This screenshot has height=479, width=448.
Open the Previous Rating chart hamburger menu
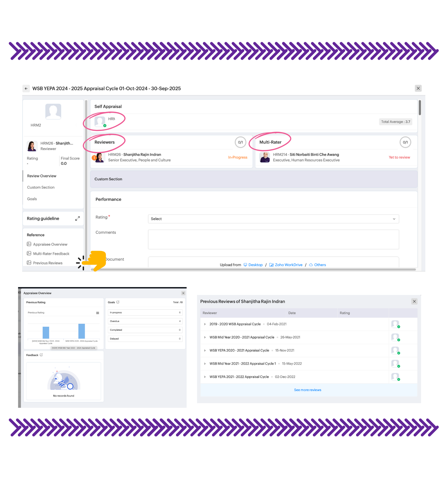pyautogui.click(x=98, y=313)
